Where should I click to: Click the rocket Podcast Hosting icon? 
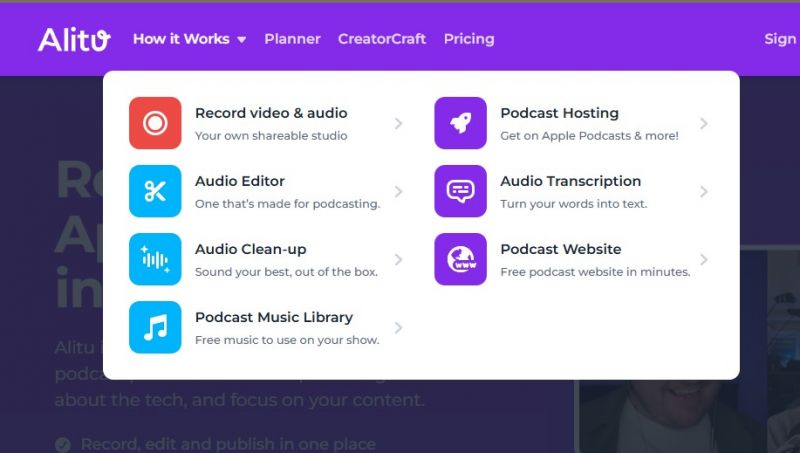tap(460, 123)
